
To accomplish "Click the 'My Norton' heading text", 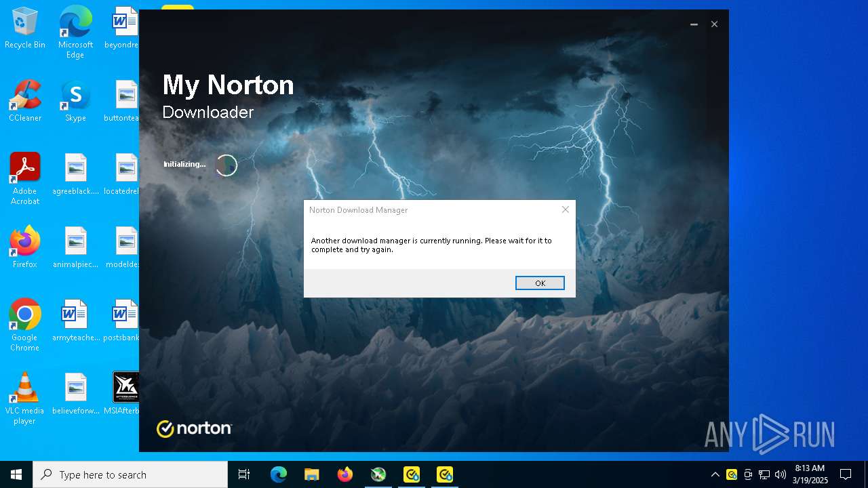I will pos(228,85).
